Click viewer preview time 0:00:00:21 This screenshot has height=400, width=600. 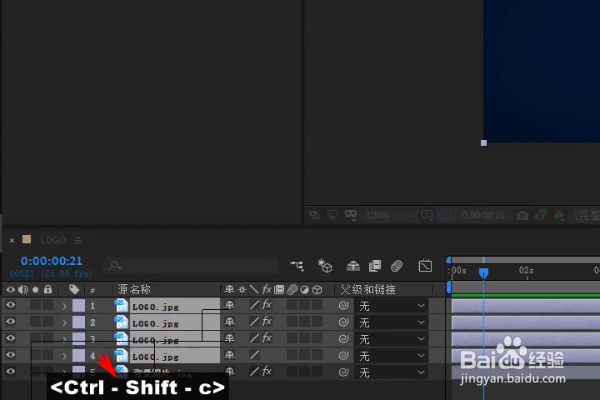[483, 215]
